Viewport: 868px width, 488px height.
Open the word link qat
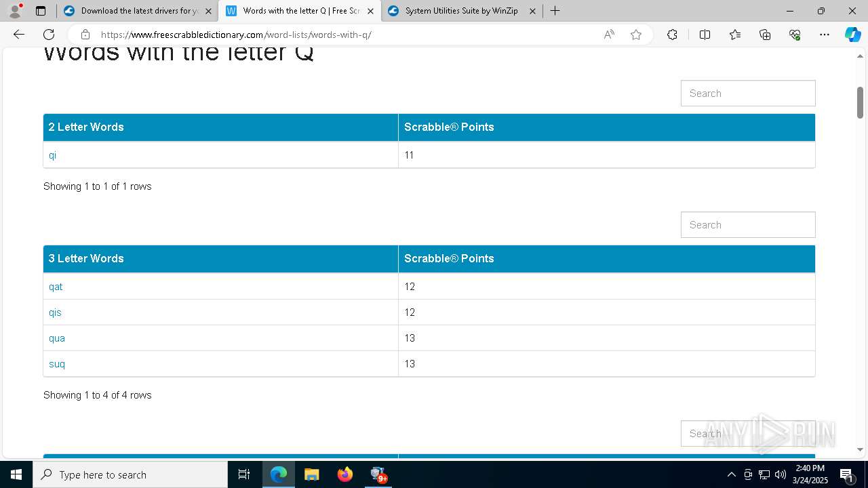[56, 287]
